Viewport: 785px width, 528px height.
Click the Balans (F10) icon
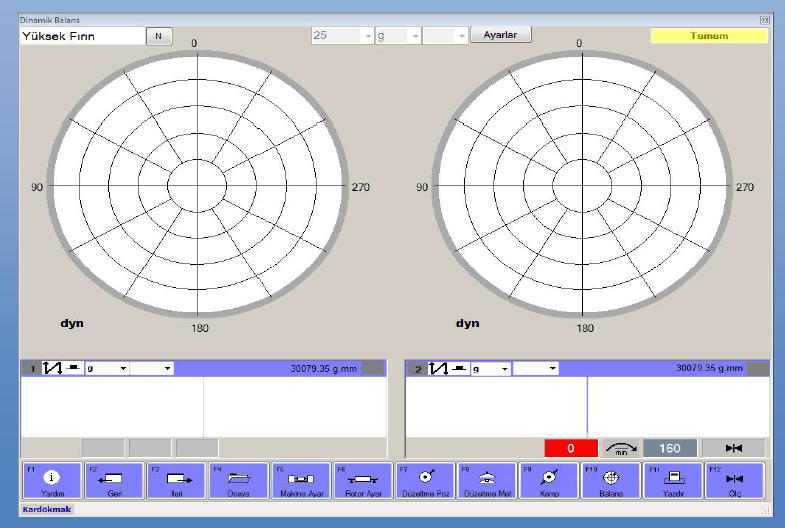(x=611, y=479)
